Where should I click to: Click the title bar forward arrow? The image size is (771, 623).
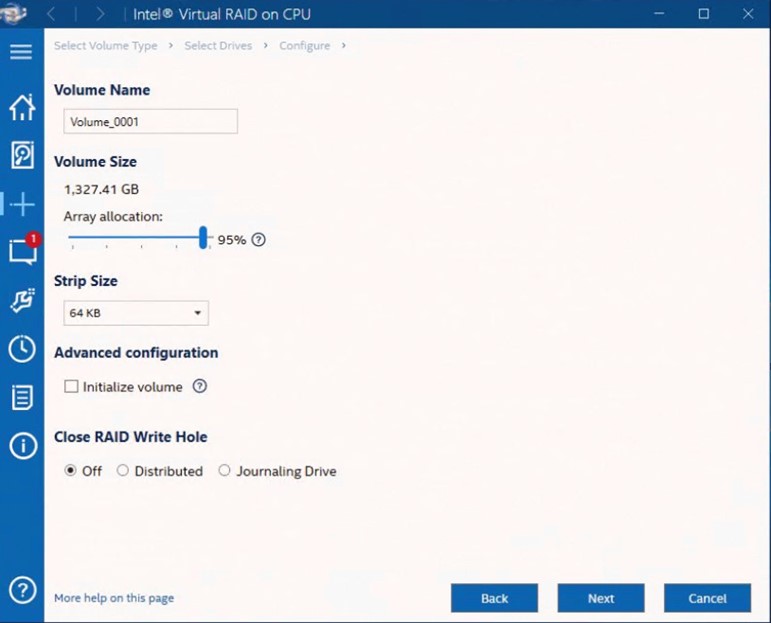pyautogui.click(x=100, y=14)
